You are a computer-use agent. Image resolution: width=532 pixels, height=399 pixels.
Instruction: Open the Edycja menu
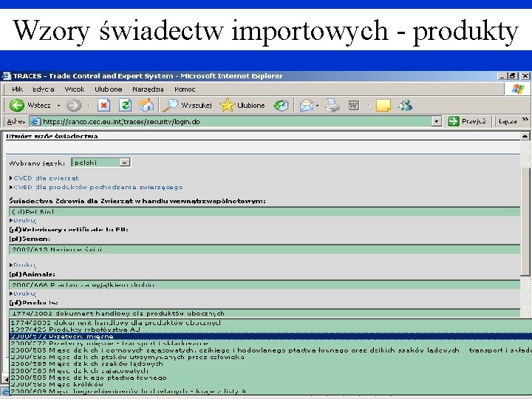point(44,89)
